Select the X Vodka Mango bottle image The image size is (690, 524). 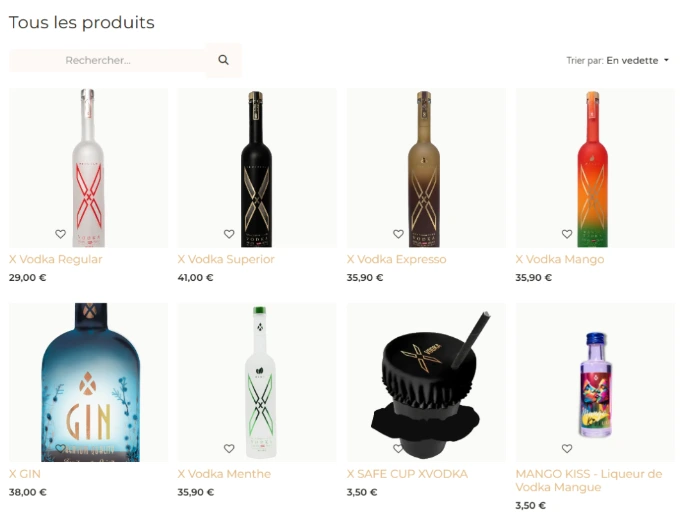[595, 168]
